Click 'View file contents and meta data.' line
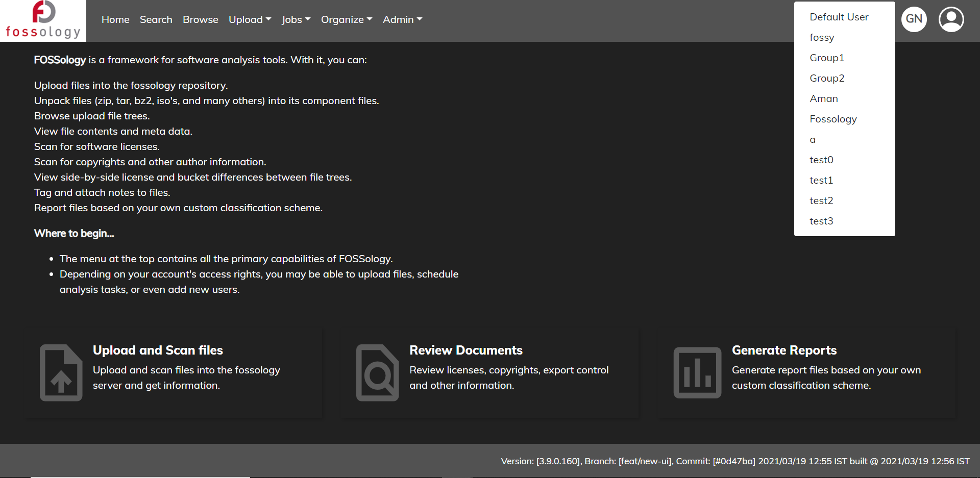Screen dimensions: 980x478 (x=113, y=131)
